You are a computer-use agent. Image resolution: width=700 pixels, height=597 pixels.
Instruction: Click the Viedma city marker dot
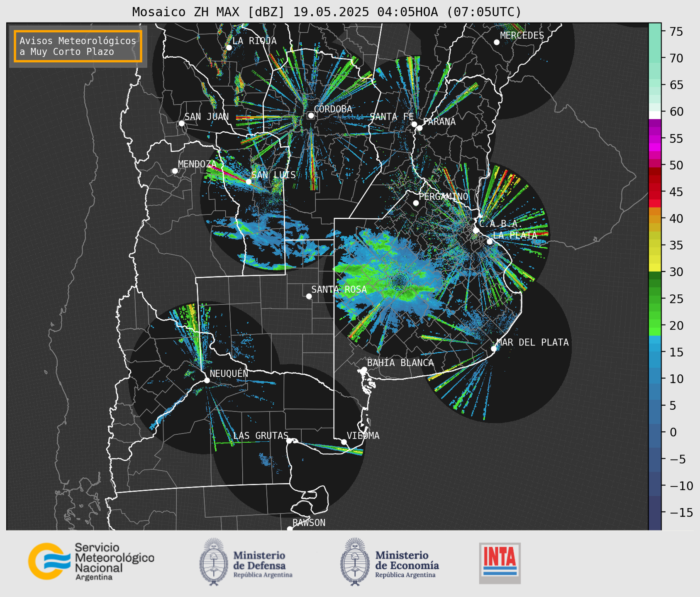tap(344, 442)
